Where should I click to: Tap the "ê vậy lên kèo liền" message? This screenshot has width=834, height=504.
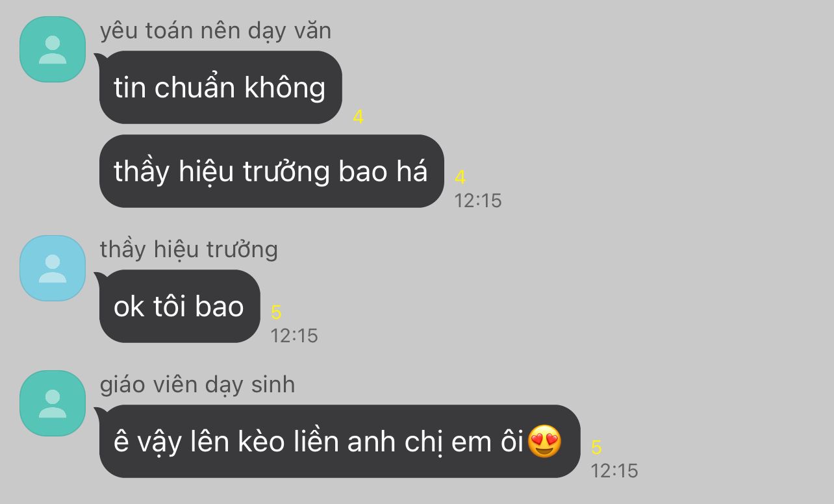pos(339,442)
